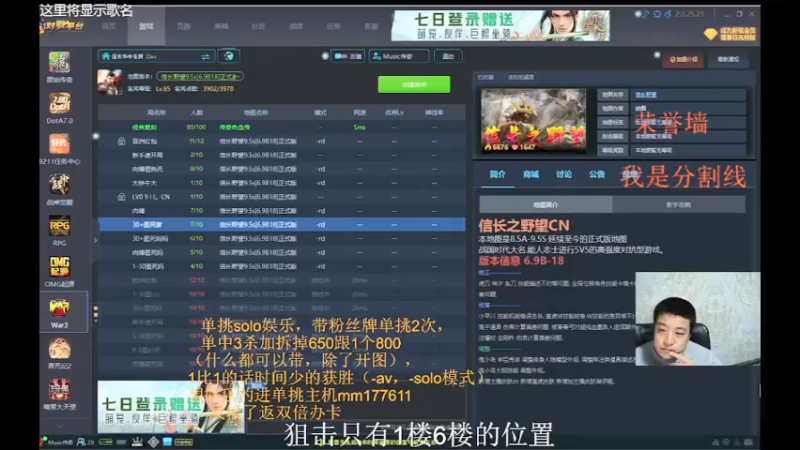This screenshot has height=450, width=800.
Task: Click the home icon in room selector
Action: 106,56
